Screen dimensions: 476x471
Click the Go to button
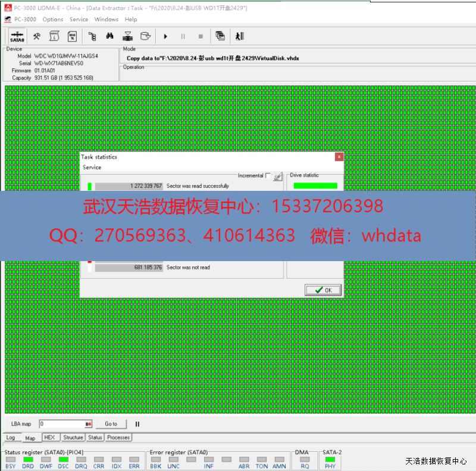(x=111, y=424)
